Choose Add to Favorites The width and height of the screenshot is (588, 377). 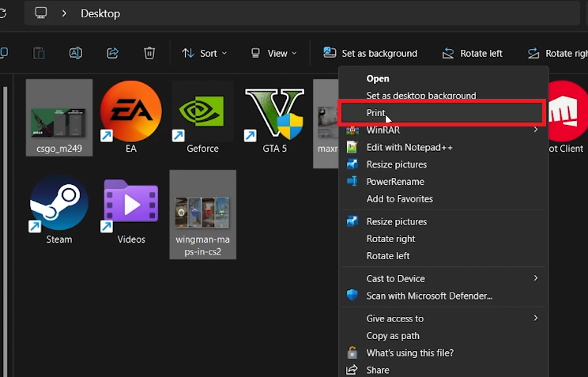(x=443, y=199)
